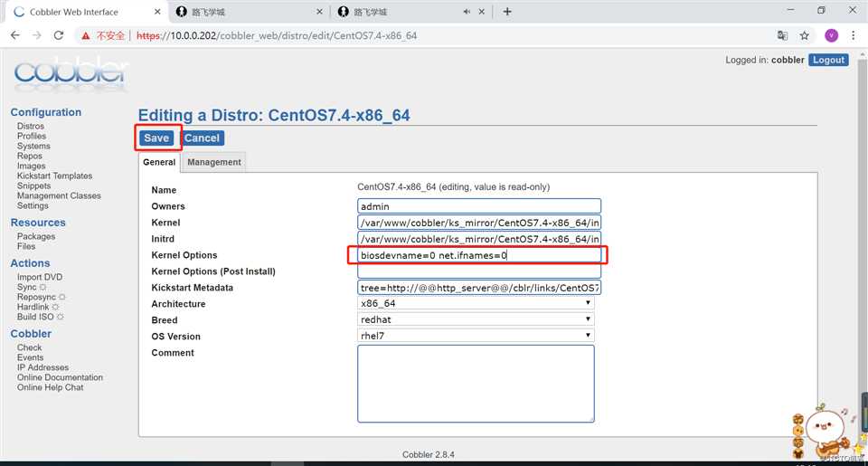Click inside the Comment text area
This screenshot has height=466, width=868.
pos(476,384)
